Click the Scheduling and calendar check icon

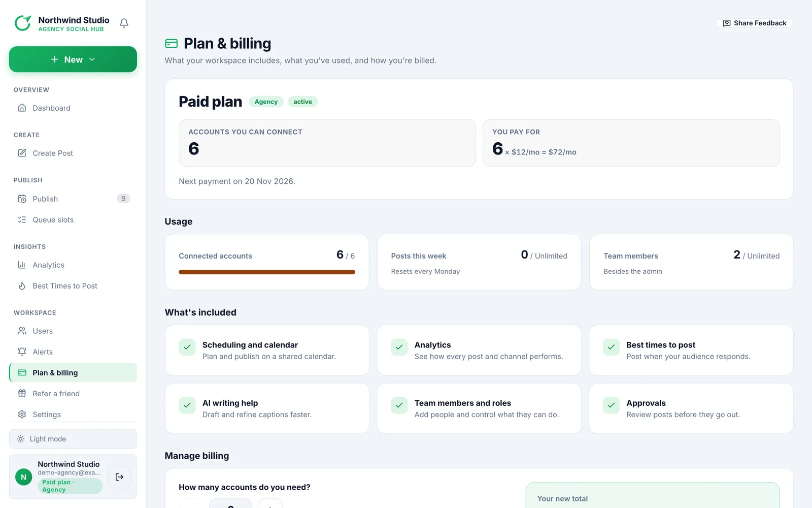point(187,347)
